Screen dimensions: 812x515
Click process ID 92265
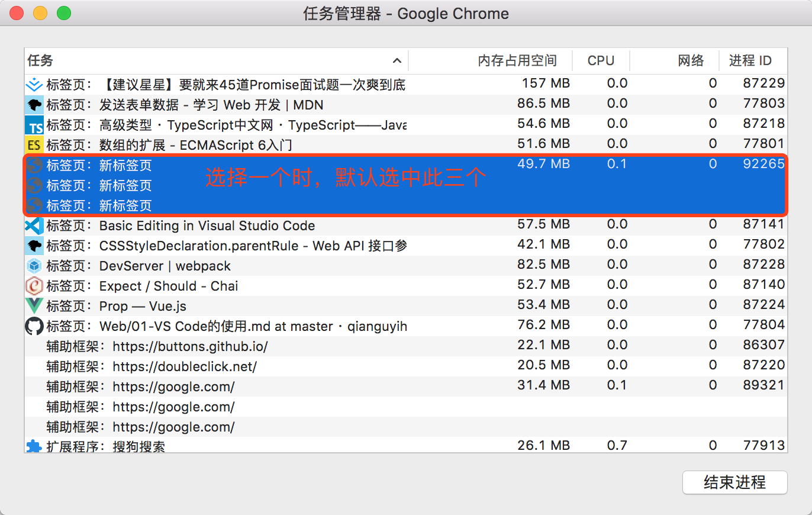pos(763,164)
